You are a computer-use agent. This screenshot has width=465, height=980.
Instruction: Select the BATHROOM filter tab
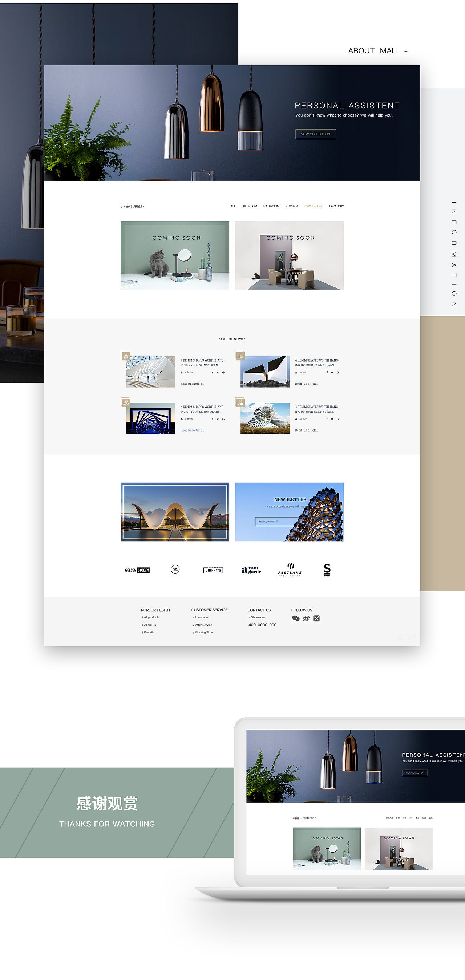(271, 206)
